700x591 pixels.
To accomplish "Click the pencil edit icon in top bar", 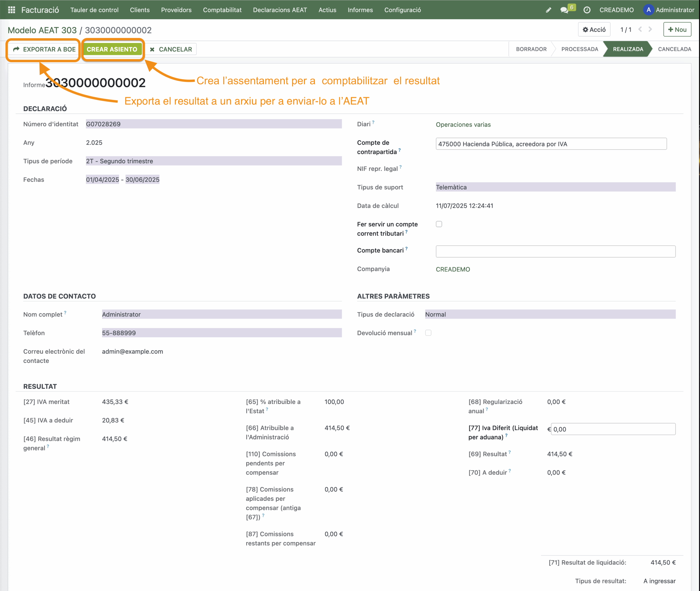I will [x=548, y=10].
